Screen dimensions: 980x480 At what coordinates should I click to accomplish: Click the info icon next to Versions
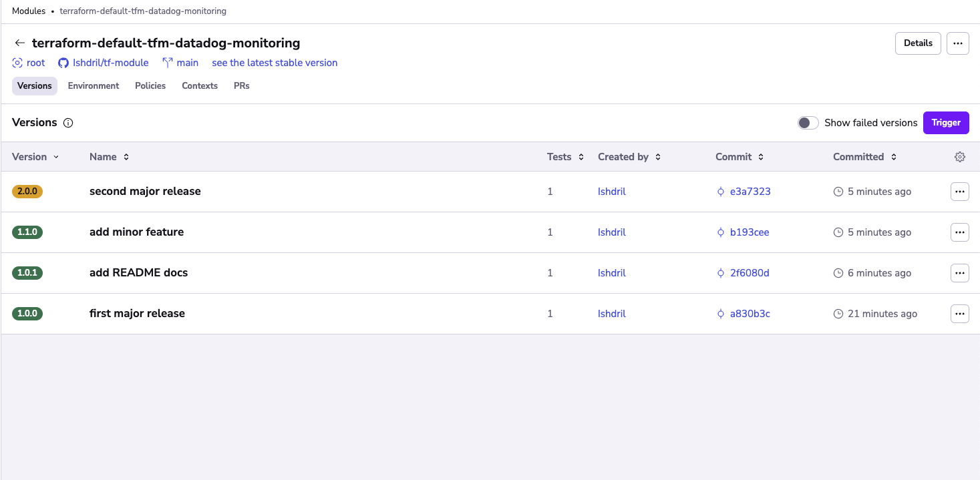pos(68,123)
